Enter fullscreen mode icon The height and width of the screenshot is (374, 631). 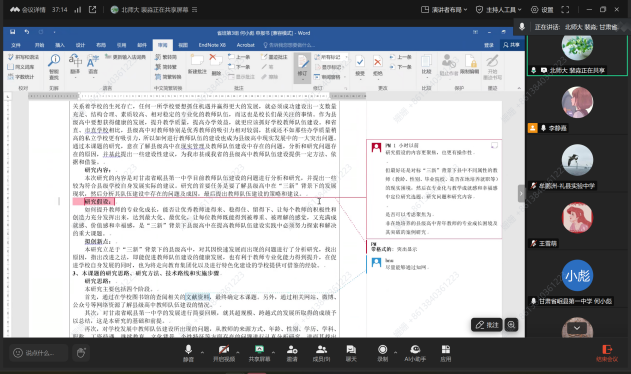[565, 10]
